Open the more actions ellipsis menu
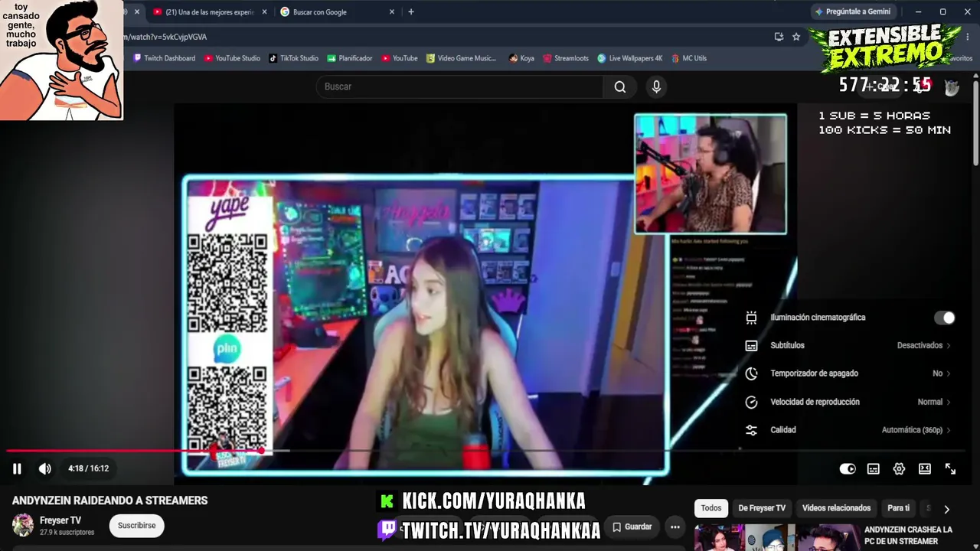The height and width of the screenshot is (551, 980). pyautogui.click(x=675, y=527)
